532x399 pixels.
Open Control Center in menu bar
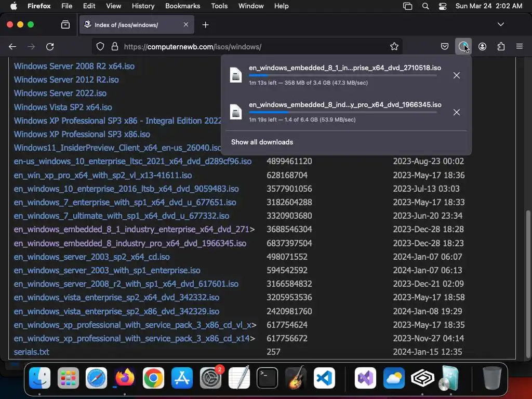[443, 6]
